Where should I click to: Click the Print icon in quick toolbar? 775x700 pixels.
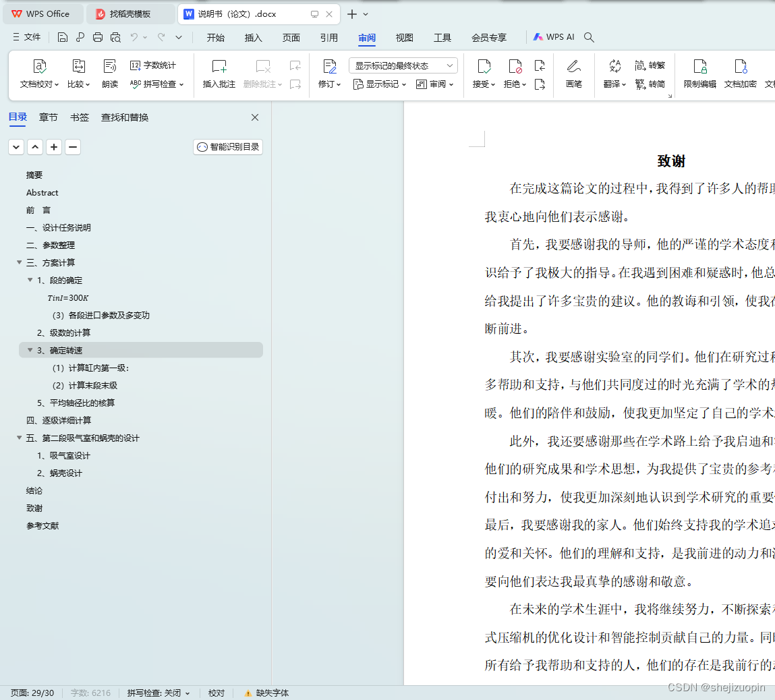click(x=98, y=37)
